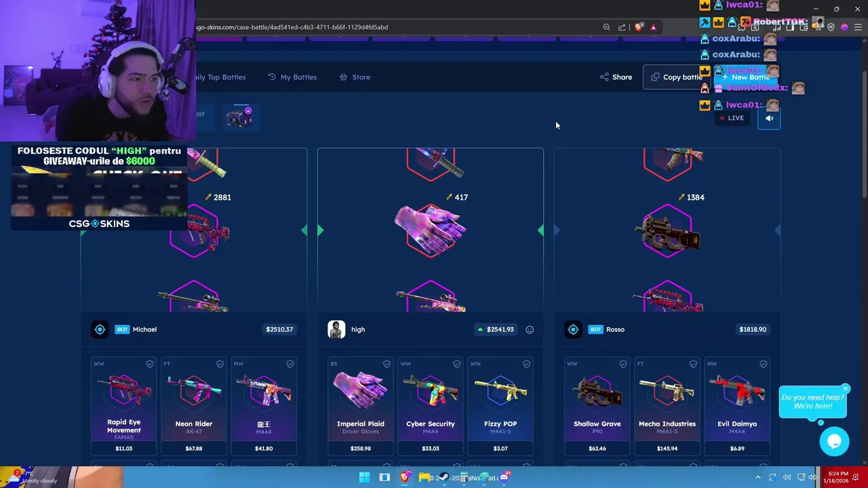Click the 'Evil Daimyo' skin name
This screenshot has width=868, height=488.
pos(737,424)
